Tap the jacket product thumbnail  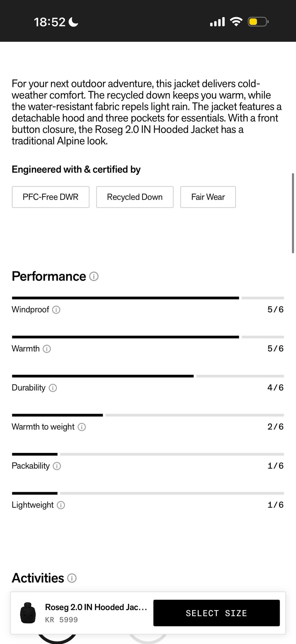coord(28,613)
